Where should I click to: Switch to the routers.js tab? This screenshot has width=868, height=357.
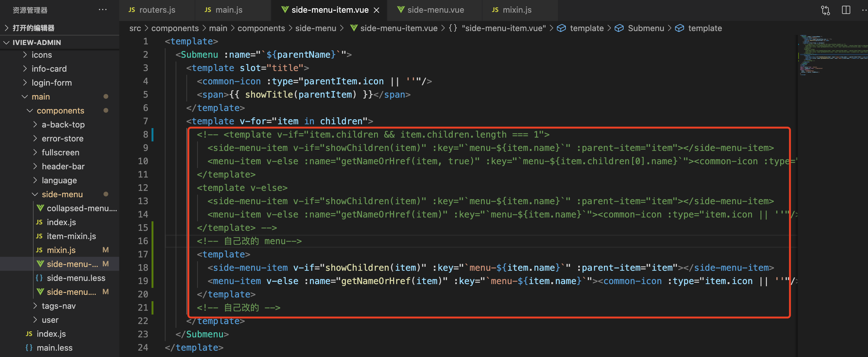click(x=157, y=10)
